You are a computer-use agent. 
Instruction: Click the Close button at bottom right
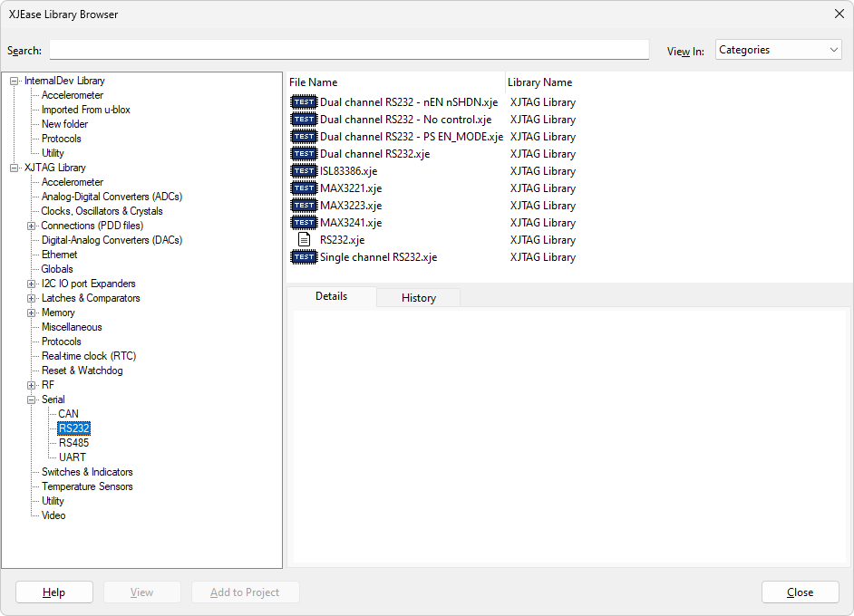click(x=800, y=592)
